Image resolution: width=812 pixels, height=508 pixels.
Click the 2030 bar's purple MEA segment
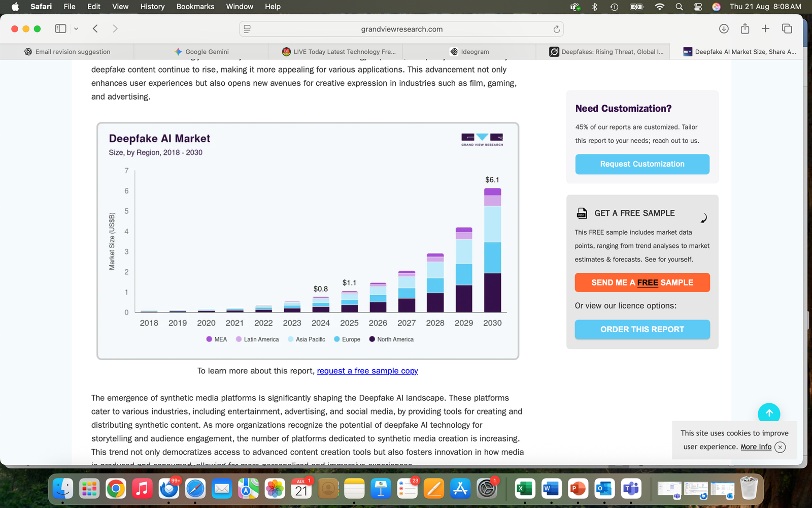[x=492, y=192]
